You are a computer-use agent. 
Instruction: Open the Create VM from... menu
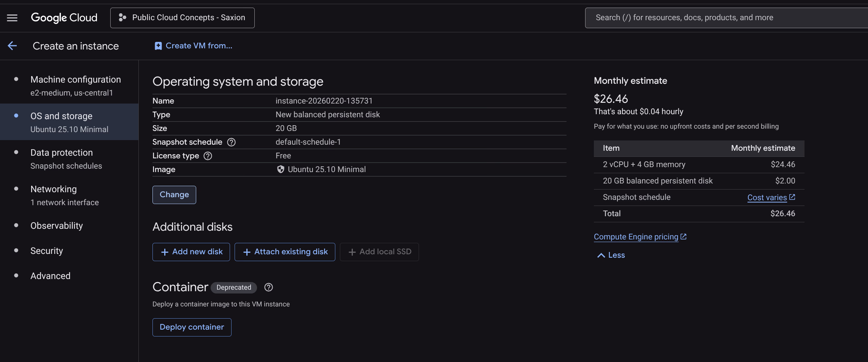(198, 46)
